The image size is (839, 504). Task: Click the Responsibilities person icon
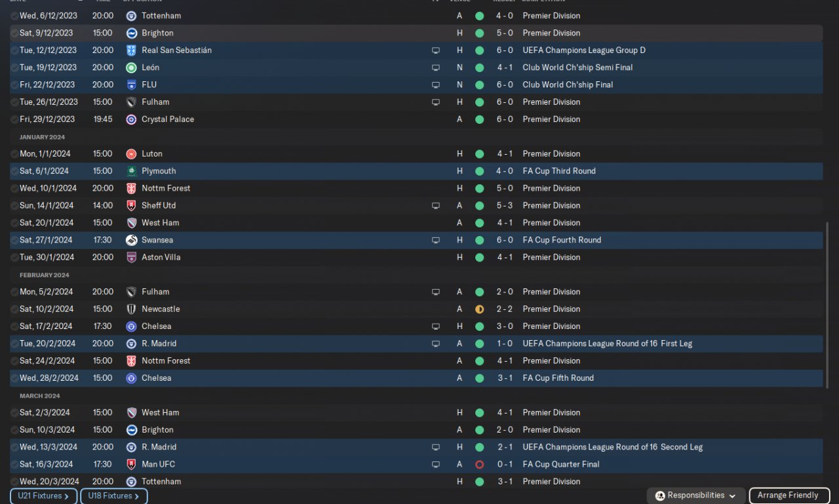(x=660, y=496)
